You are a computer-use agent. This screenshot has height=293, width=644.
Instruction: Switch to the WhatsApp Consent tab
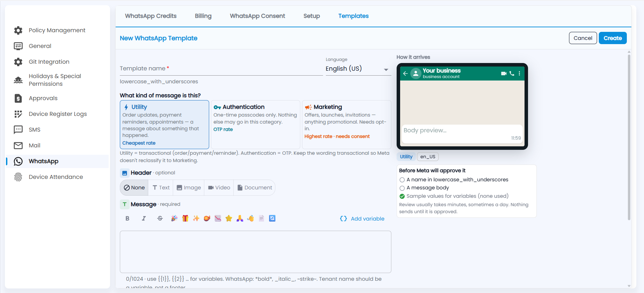click(x=258, y=16)
